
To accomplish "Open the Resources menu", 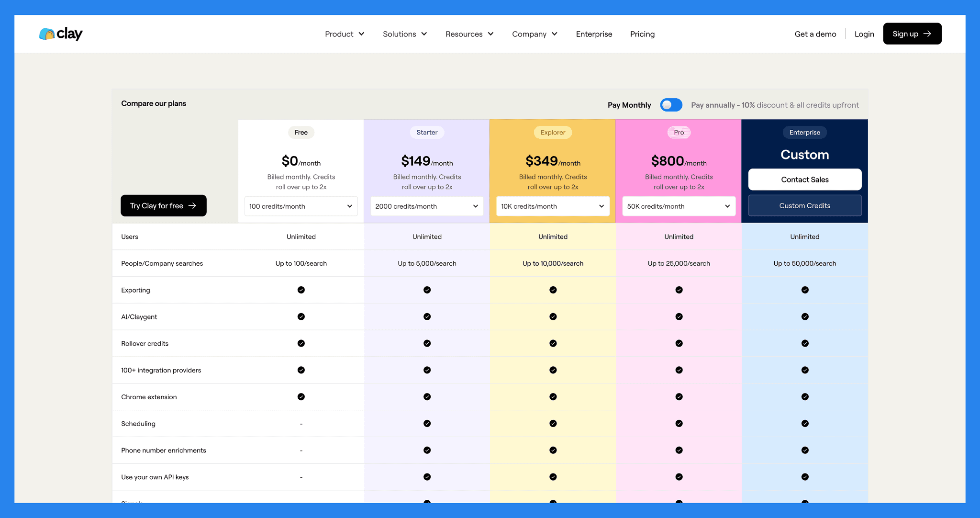I will tap(469, 34).
